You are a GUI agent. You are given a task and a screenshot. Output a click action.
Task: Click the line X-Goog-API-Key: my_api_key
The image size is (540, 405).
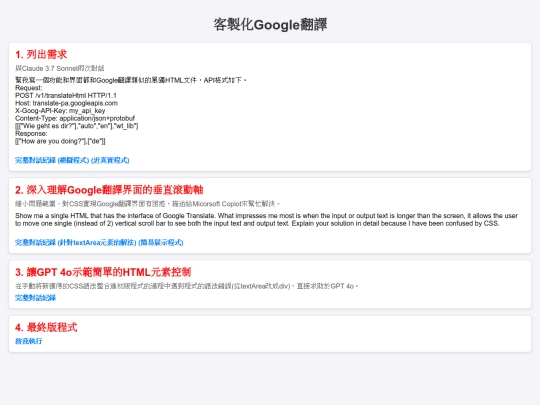click(x=60, y=111)
